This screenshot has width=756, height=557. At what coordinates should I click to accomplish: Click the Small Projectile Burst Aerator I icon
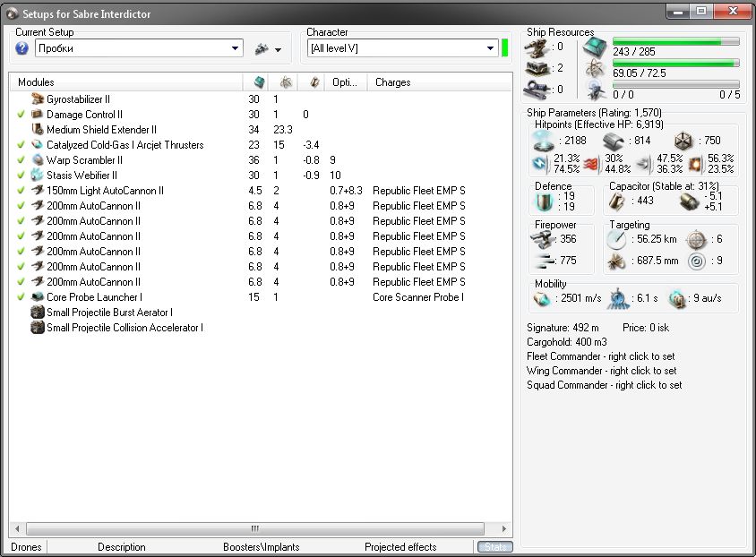point(37,313)
